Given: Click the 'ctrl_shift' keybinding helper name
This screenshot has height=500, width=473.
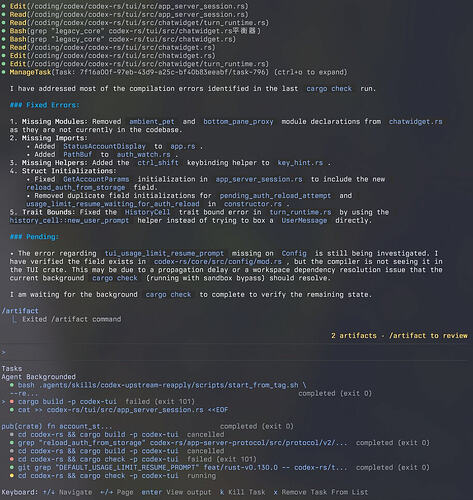Looking at the screenshot, I should click(x=158, y=163).
